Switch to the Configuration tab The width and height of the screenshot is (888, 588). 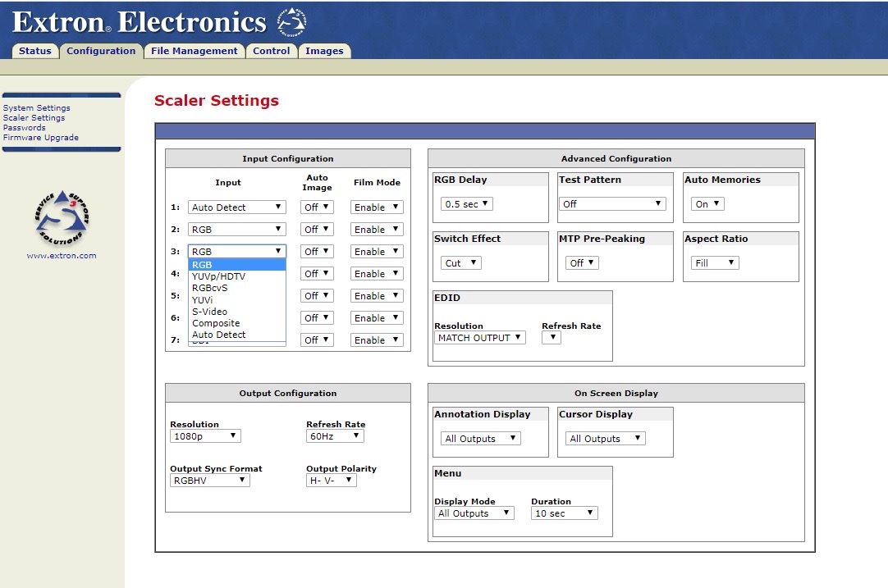tap(101, 51)
